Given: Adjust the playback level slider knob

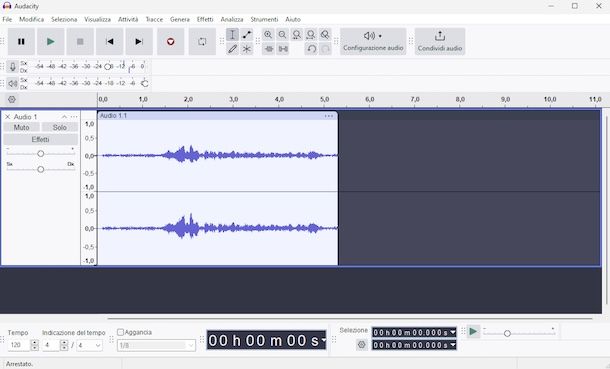Looking at the screenshot, I should point(145,83).
